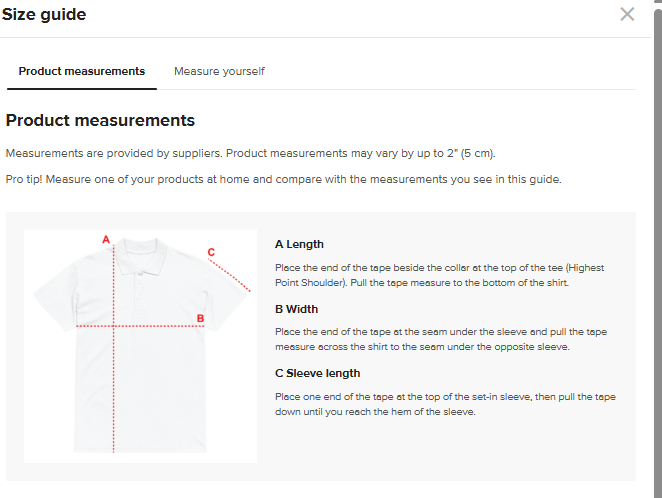Viewport: 662px width, 498px height.
Task: Click the red C marker near the sleeve
Action: 211,252
